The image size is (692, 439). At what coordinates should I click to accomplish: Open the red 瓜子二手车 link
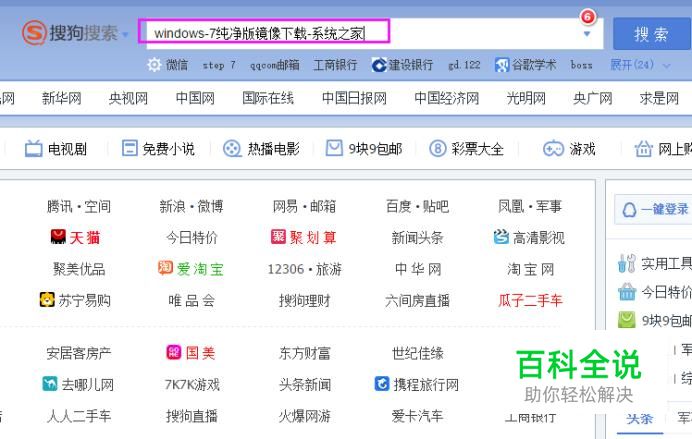point(530,301)
